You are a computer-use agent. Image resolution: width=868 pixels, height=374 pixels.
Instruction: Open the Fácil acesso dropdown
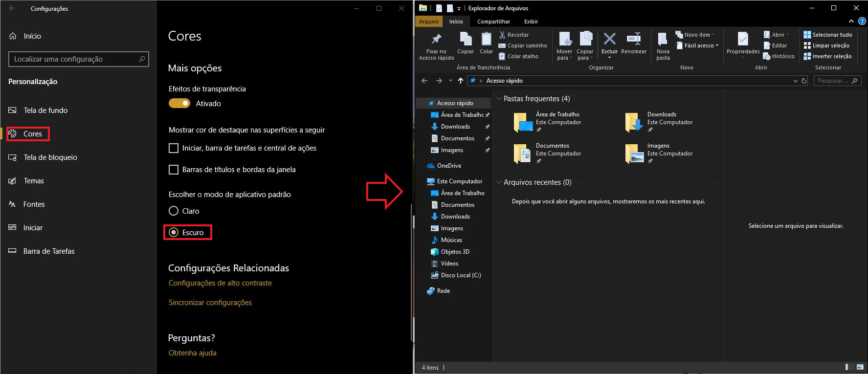(697, 45)
